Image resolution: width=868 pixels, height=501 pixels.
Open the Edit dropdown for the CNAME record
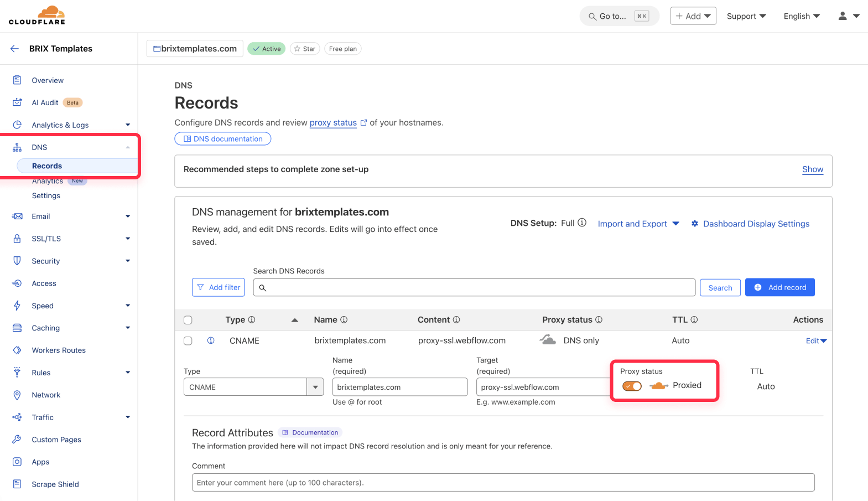pyautogui.click(x=816, y=340)
